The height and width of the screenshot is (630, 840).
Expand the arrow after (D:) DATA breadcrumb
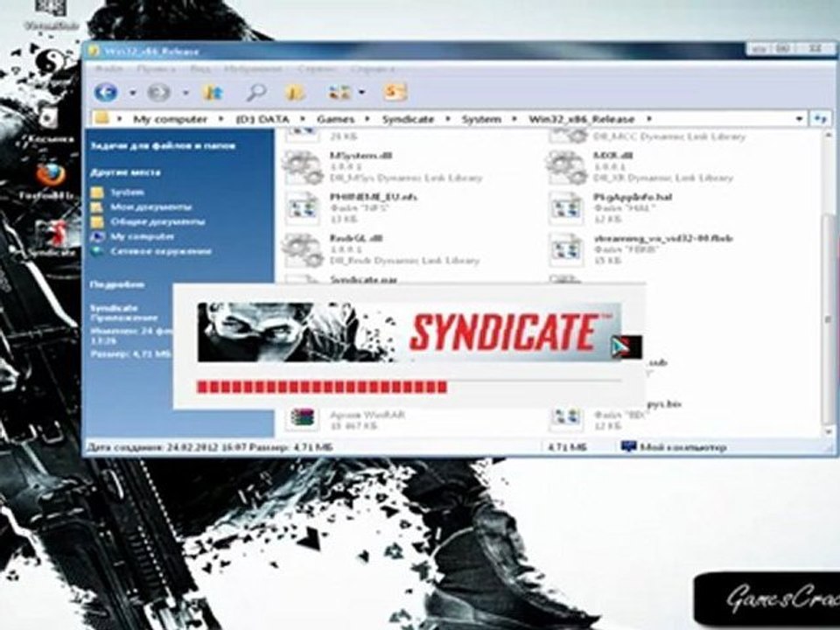[303, 119]
